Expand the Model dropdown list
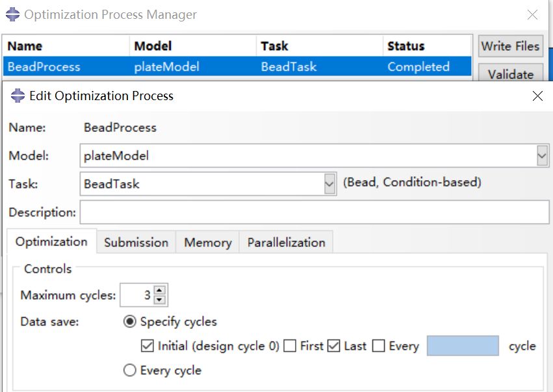 coord(543,156)
